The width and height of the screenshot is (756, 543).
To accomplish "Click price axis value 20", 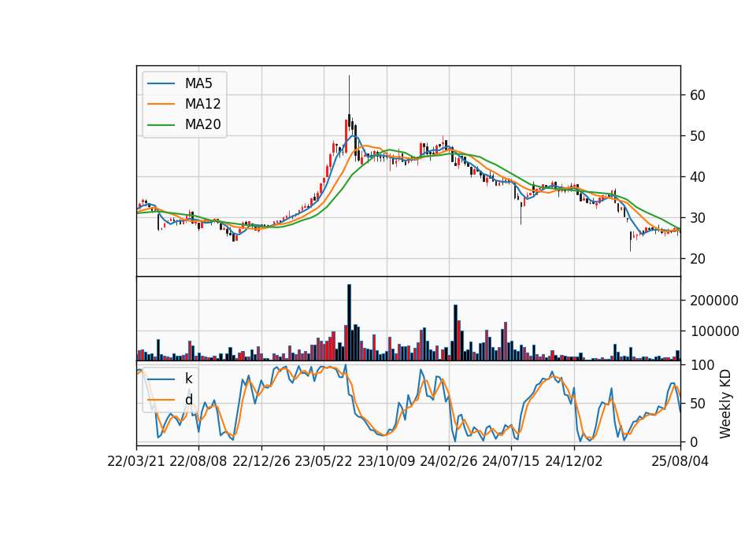I will pos(697,259).
